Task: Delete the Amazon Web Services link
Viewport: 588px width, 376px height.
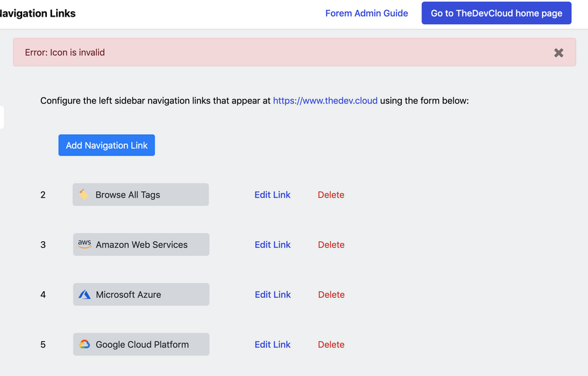Action: (331, 244)
